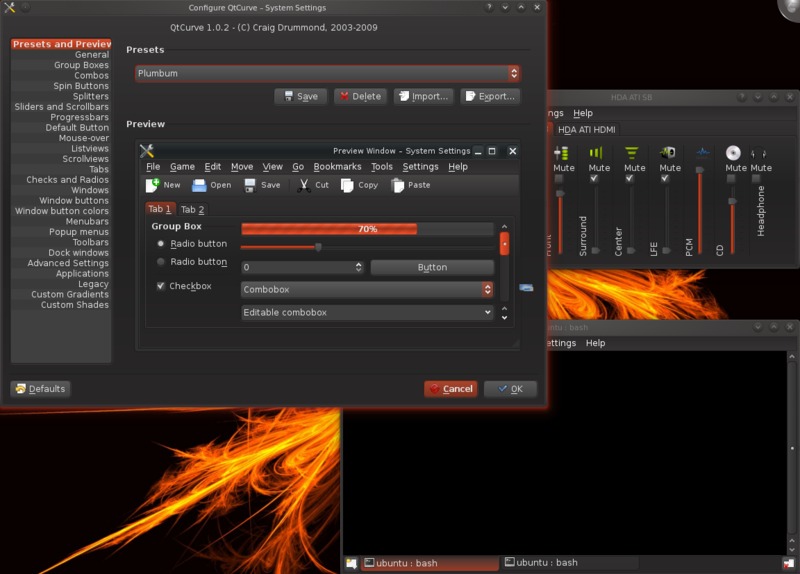Image resolution: width=800 pixels, height=574 pixels.
Task: Toggle the Checkbox in Group Box
Action: tap(161, 286)
